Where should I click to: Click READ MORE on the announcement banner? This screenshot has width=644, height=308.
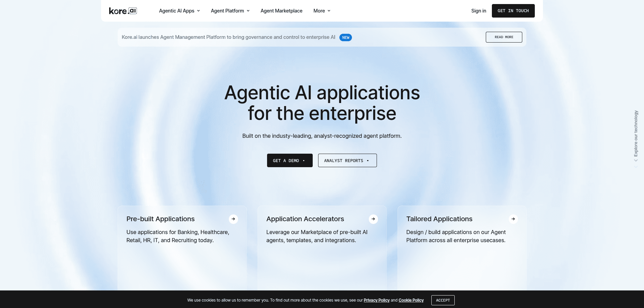click(504, 37)
